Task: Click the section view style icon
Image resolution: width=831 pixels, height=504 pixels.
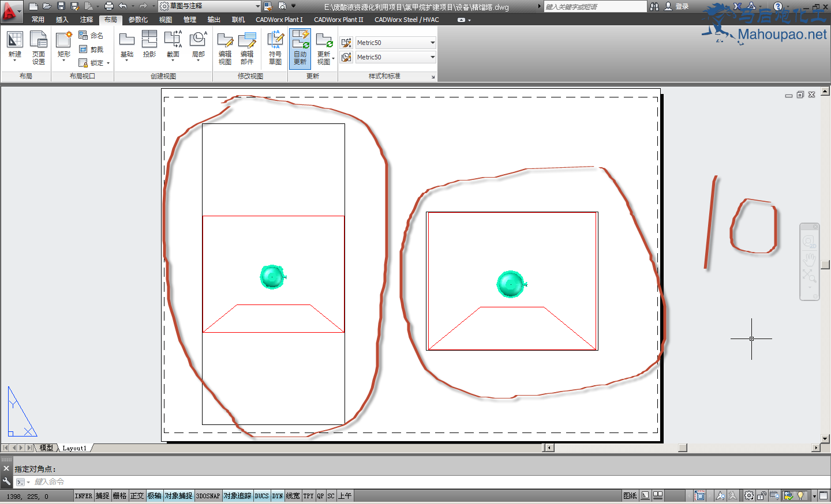Action: (x=346, y=43)
